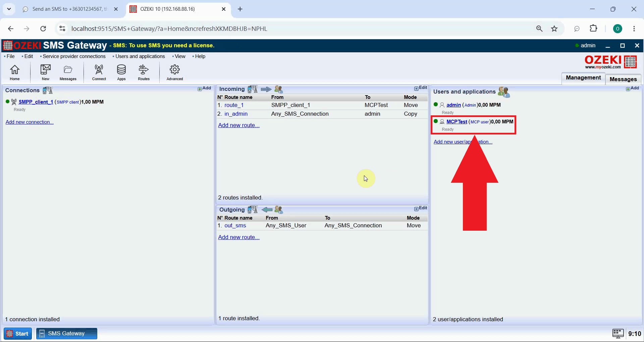Open the admin user link
Screen dimensions: 644x342
pyautogui.click(x=453, y=105)
